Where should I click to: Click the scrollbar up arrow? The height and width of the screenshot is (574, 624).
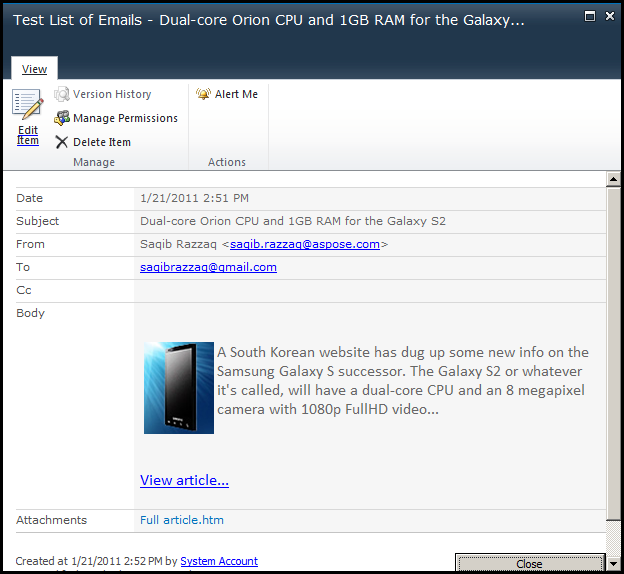[x=613, y=179]
